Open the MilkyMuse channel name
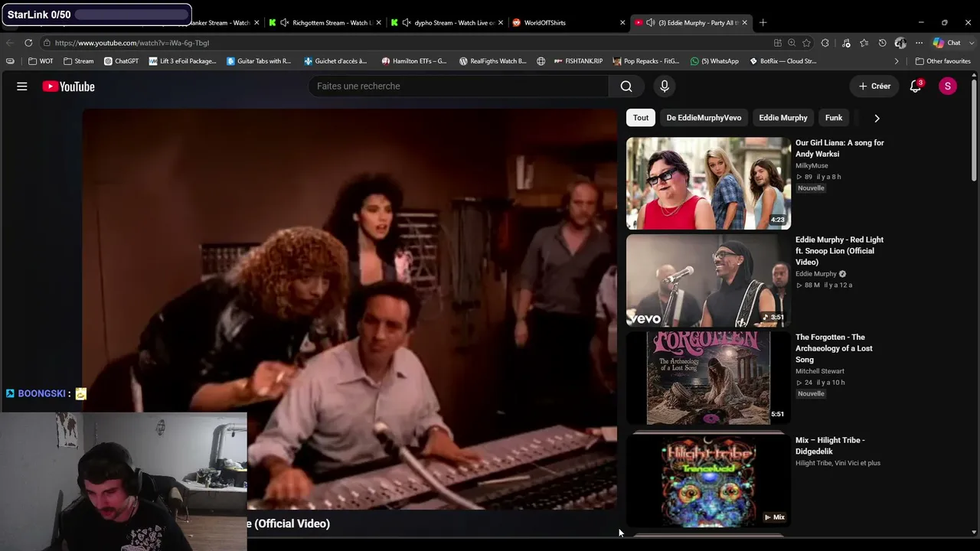The width and height of the screenshot is (980, 551). coord(812,165)
